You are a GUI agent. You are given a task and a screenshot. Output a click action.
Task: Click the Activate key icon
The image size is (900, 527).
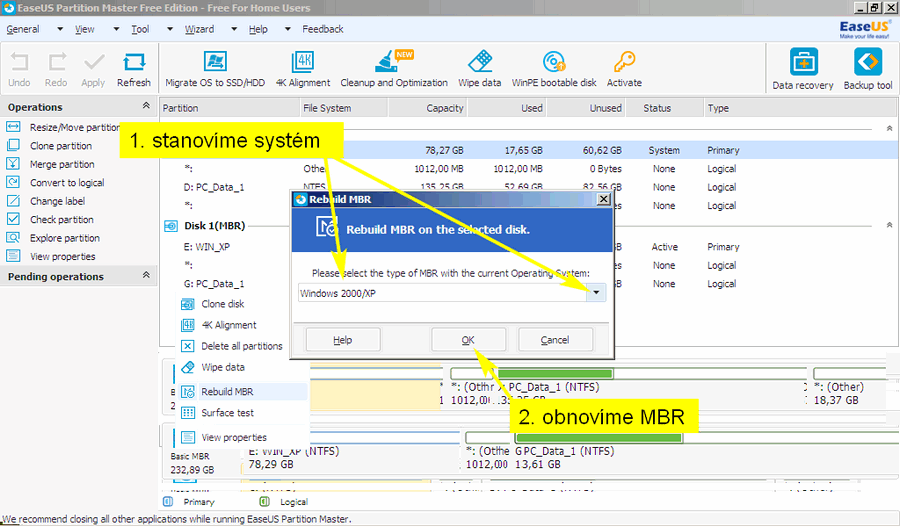pyautogui.click(x=624, y=63)
